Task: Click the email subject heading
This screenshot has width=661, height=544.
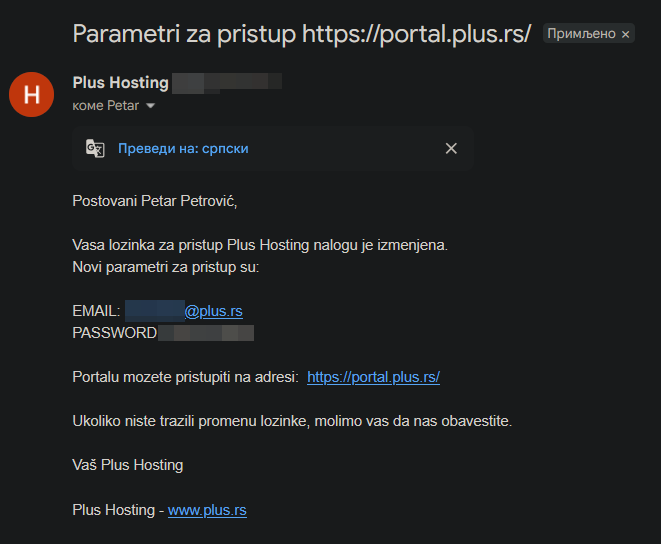Action: coord(301,34)
